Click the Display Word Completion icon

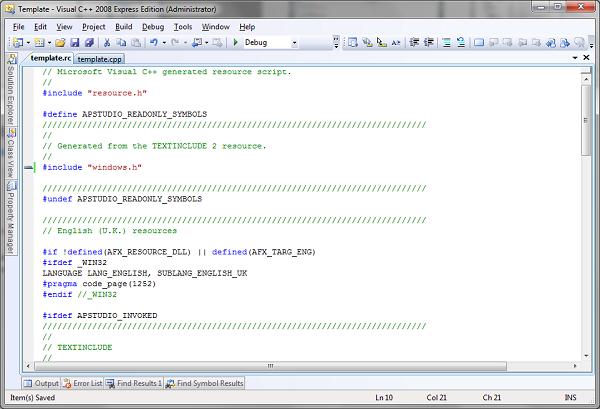pos(396,42)
